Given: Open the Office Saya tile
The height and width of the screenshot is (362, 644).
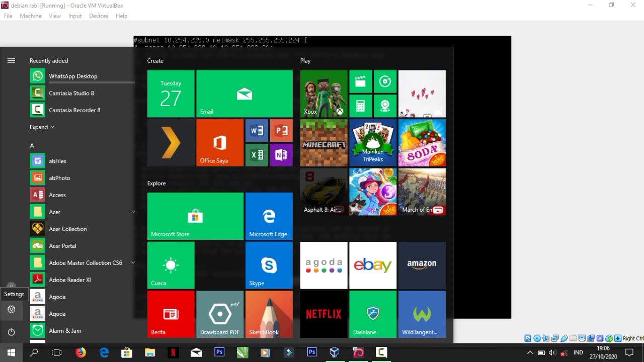Looking at the screenshot, I should coord(220,143).
